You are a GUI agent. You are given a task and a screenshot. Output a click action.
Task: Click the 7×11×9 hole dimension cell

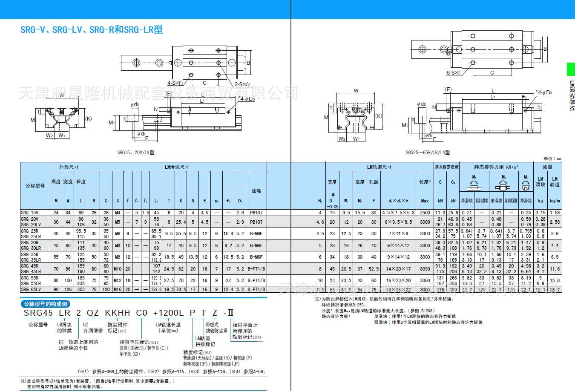(398, 233)
